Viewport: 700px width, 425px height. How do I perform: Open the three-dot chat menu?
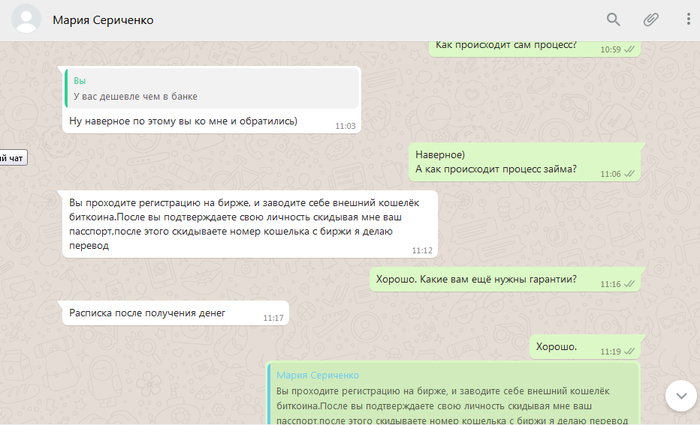[687, 19]
